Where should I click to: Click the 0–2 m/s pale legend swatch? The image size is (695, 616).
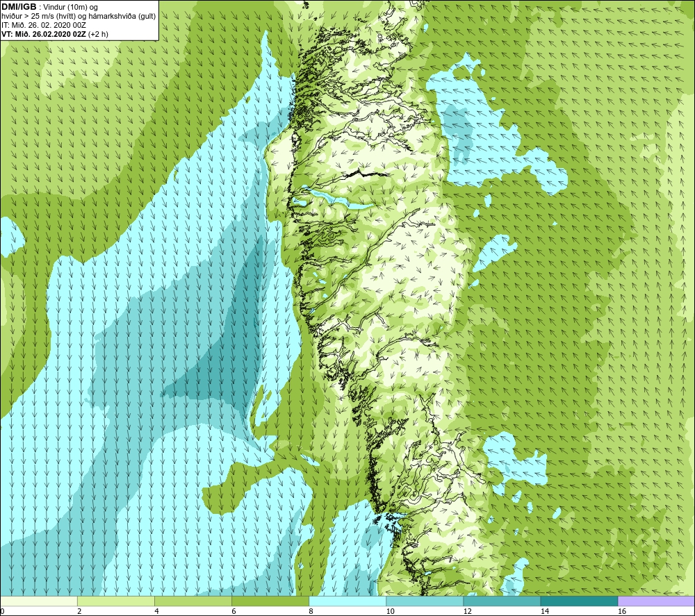39,601
